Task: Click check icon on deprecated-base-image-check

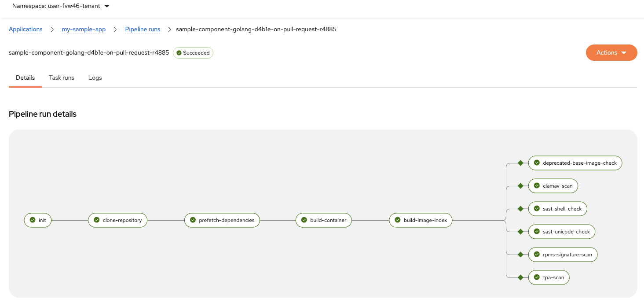Action: pyautogui.click(x=537, y=163)
